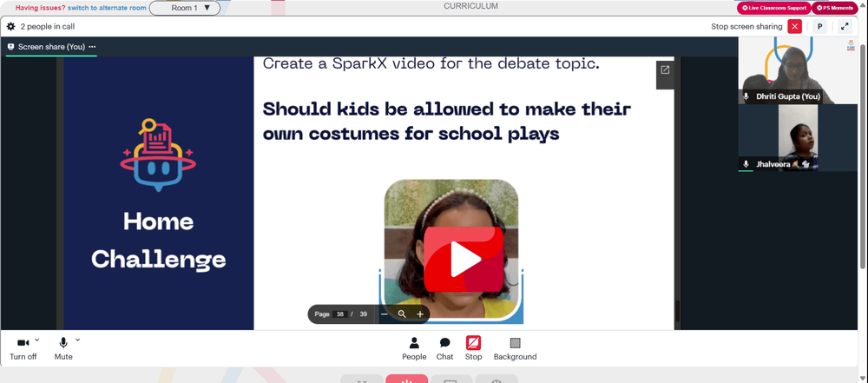The width and height of the screenshot is (868, 383).
Task: Open call settings gear icon
Action: click(x=10, y=26)
